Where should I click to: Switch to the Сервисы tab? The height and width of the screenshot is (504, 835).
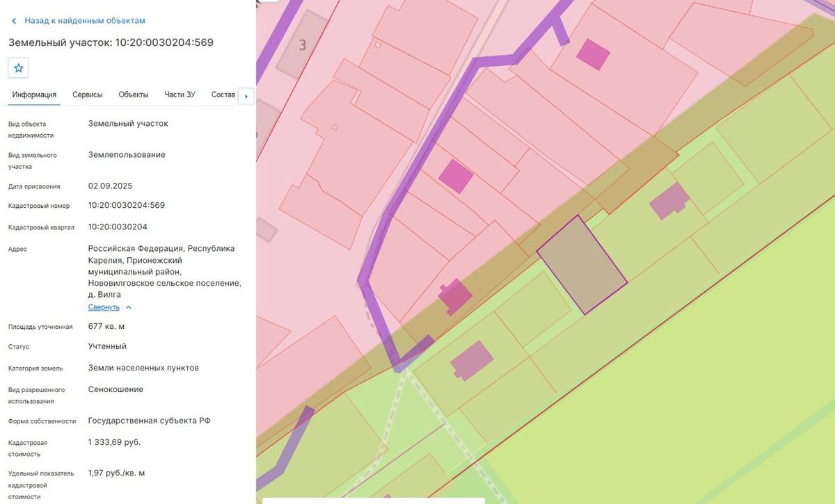[88, 95]
